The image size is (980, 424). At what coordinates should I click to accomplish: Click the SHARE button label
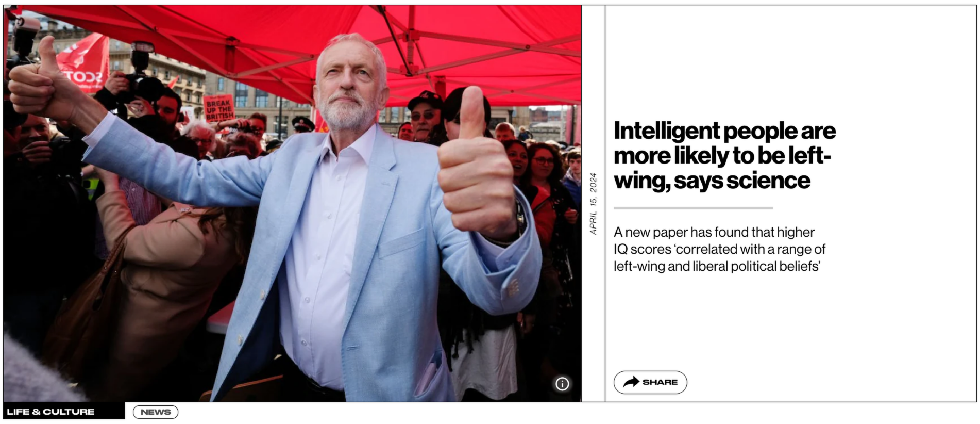[x=660, y=382]
